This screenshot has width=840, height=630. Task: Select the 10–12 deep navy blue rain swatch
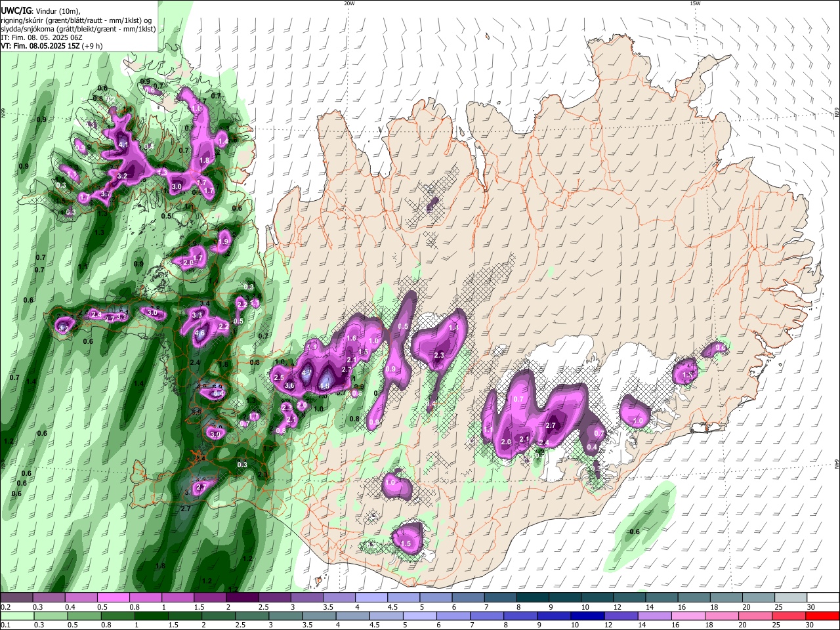(588, 616)
